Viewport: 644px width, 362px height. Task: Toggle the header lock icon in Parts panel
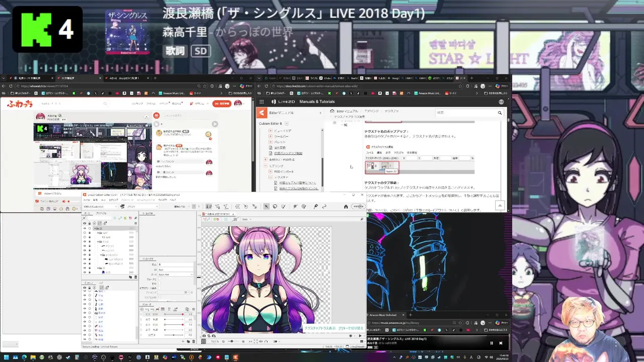90,223
